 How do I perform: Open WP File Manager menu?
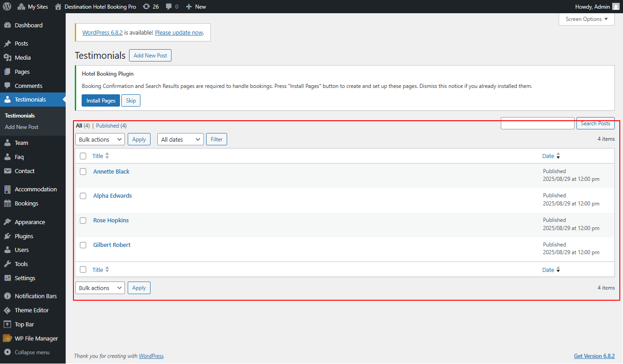pos(33,338)
